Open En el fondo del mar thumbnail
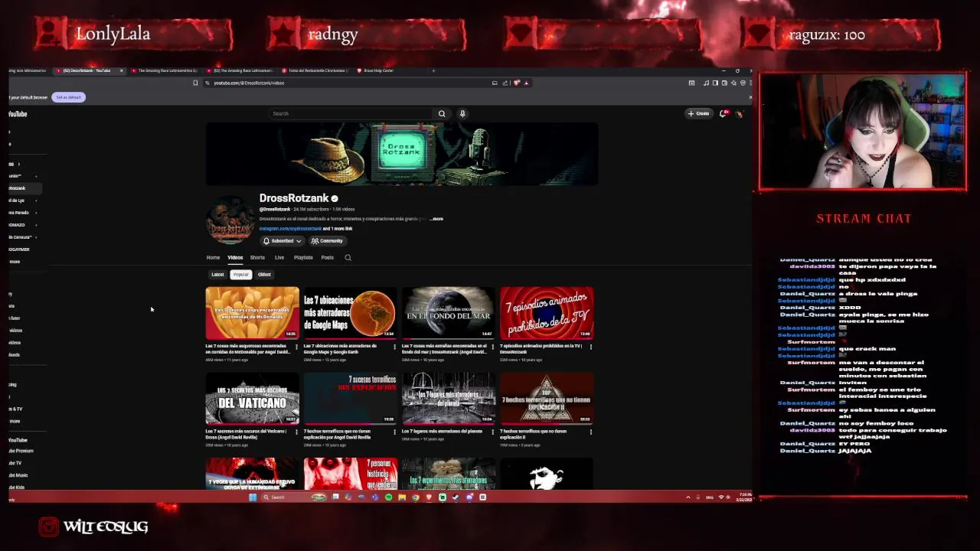Viewport: 980px width, 551px height. 448,312
